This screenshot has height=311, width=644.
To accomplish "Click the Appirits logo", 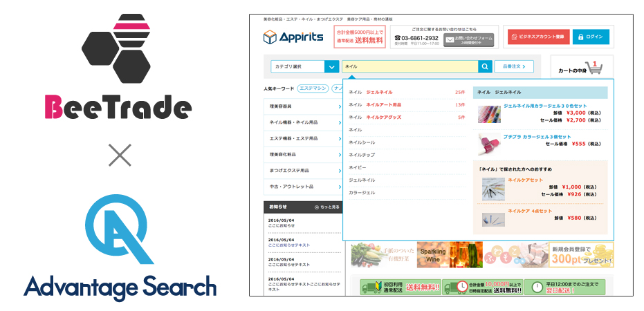I will point(293,37).
